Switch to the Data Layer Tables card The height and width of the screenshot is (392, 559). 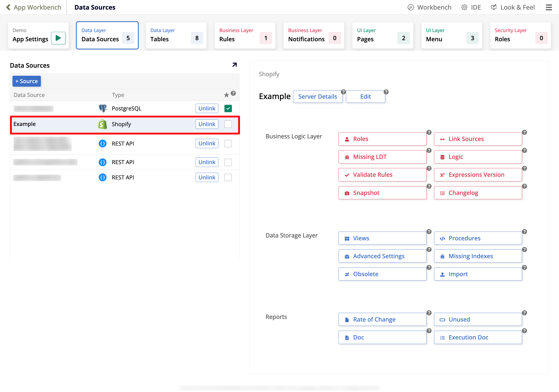(176, 35)
